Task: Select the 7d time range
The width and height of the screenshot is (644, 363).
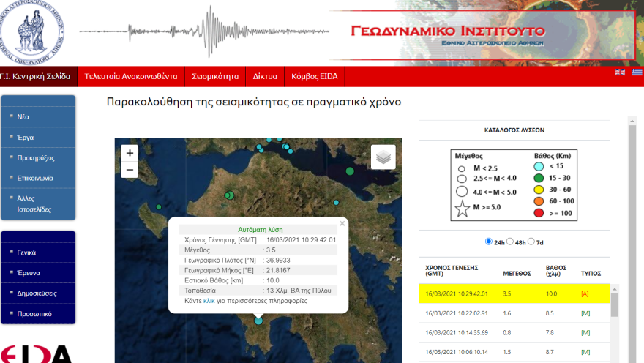Action: coord(531,242)
